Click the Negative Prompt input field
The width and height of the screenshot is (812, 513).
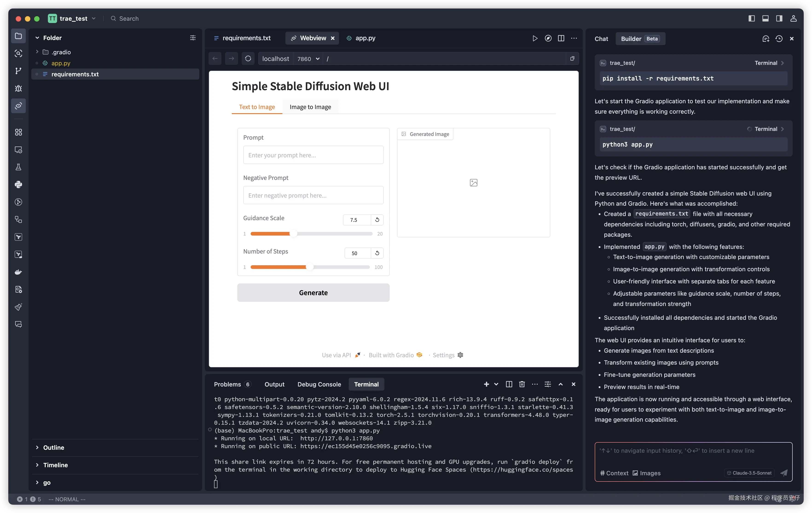pyautogui.click(x=313, y=195)
